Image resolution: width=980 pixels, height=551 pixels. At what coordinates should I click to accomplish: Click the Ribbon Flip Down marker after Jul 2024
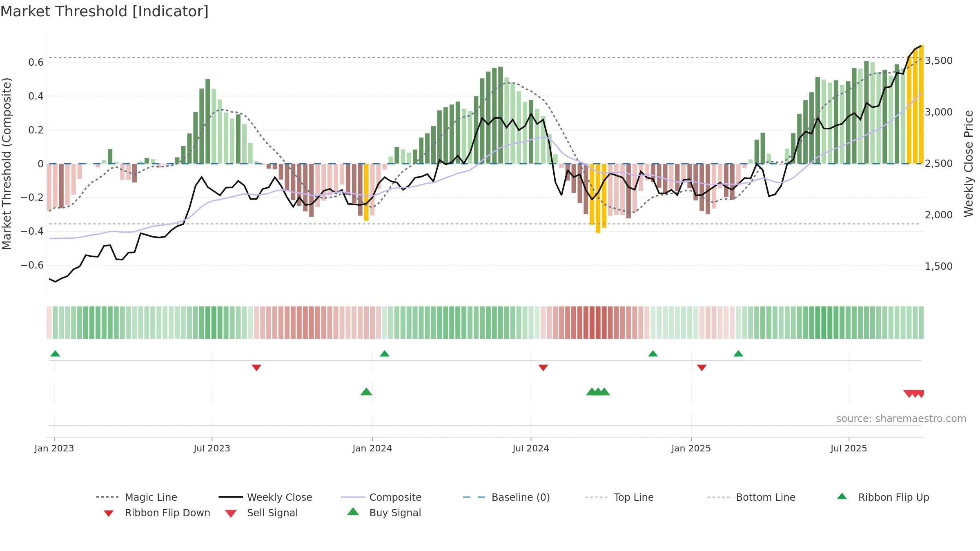(x=543, y=368)
